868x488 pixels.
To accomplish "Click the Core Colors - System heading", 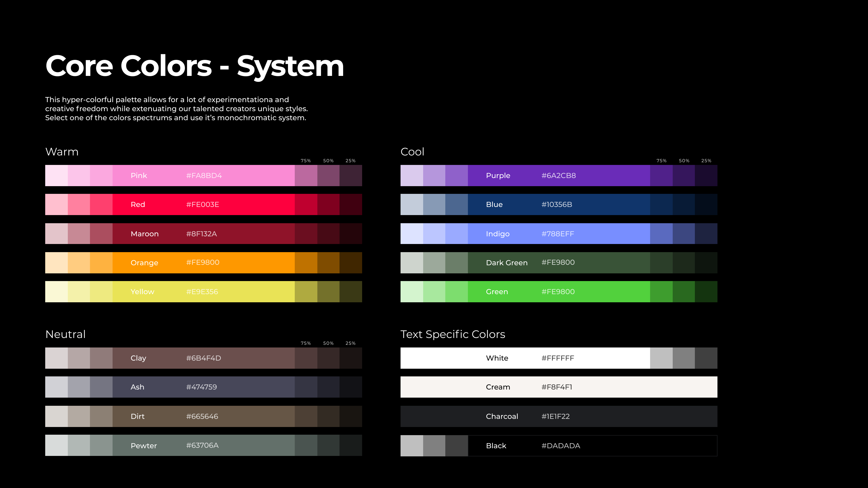I will (x=194, y=66).
